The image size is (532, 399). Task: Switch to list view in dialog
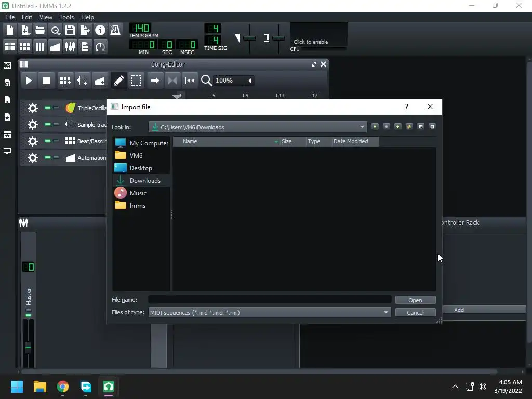421,127
